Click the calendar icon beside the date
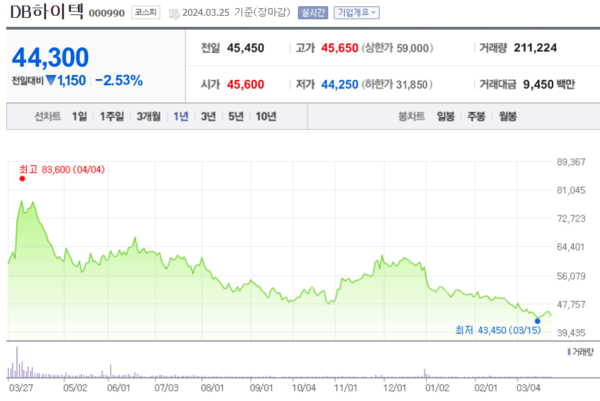 tap(176, 14)
